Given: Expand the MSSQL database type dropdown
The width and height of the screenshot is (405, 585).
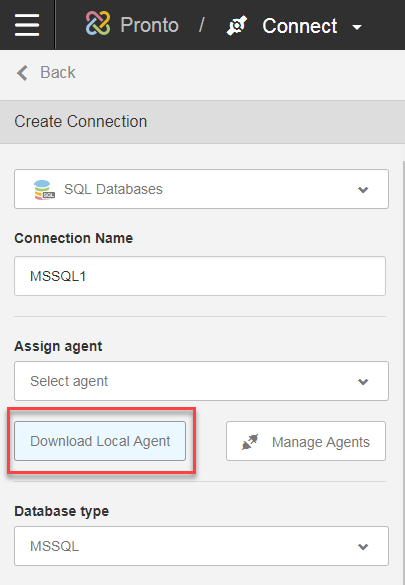Looking at the screenshot, I should point(201,546).
